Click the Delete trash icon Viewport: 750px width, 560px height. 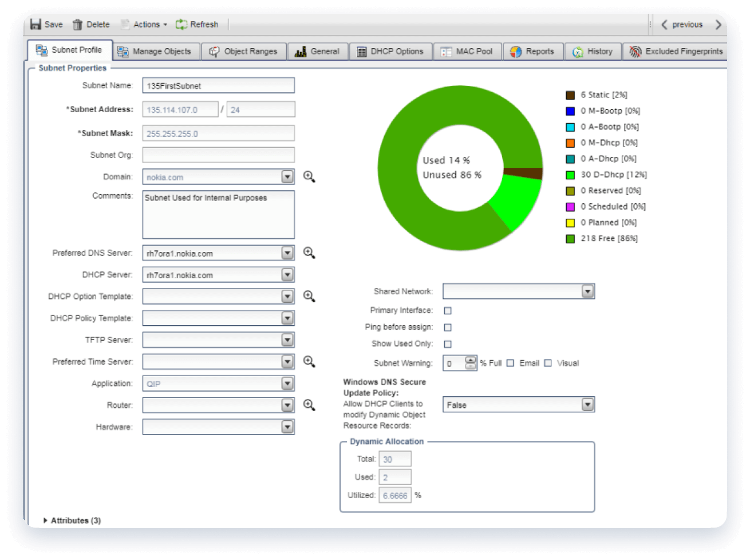click(x=77, y=24)
